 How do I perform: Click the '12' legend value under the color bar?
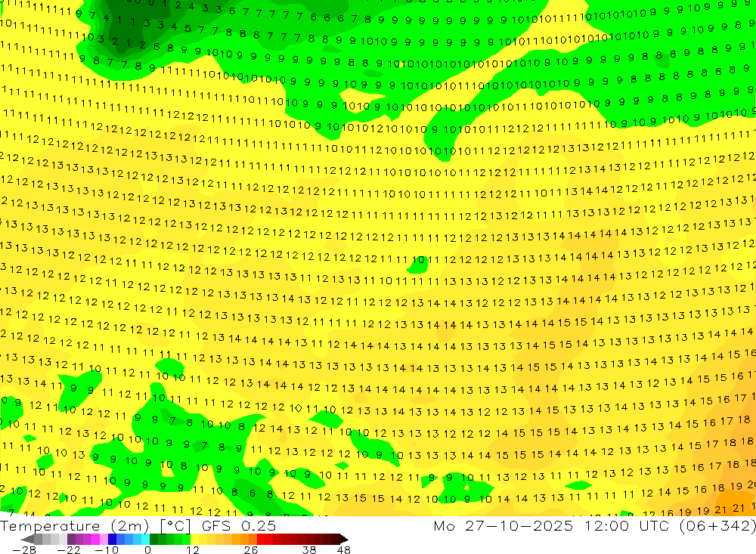tap(192, 549)
